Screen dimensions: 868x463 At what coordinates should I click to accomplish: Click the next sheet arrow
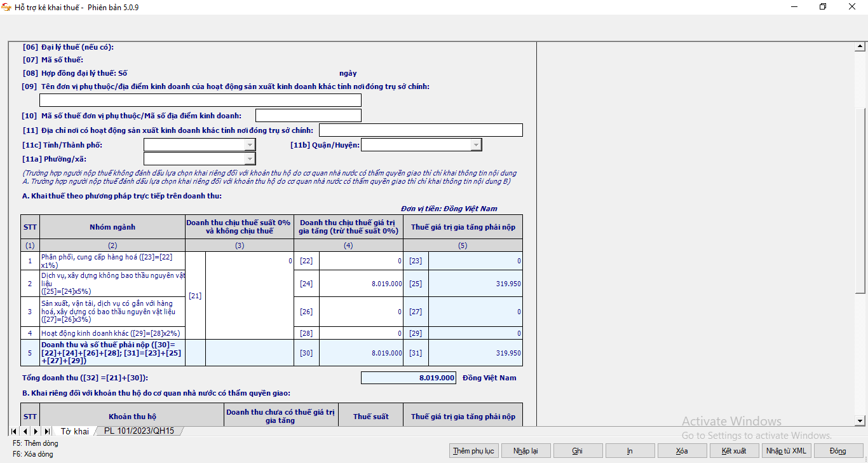coord(36,431)
